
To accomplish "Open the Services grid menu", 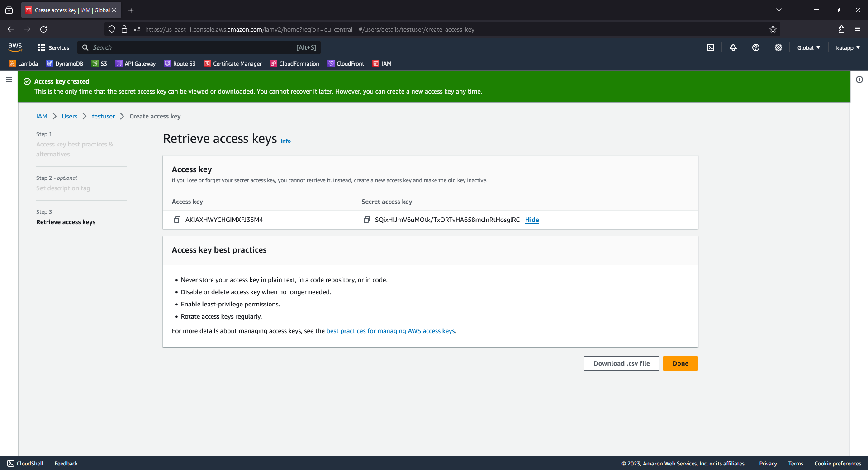I will point(53,47).
